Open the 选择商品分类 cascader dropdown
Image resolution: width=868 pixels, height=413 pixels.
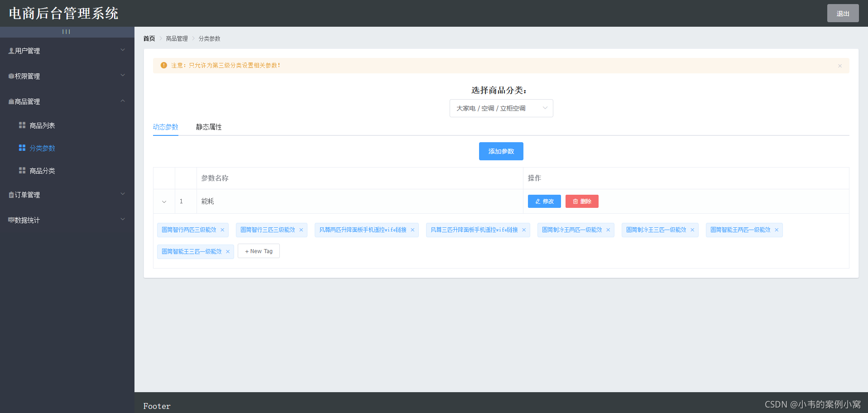501,108
